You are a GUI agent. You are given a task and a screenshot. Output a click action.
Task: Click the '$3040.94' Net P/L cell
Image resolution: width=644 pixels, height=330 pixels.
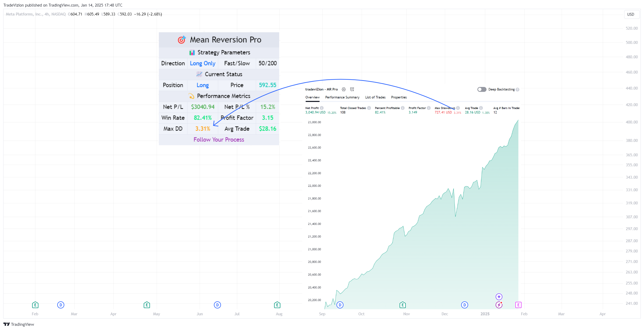click(x=203, y=107)
